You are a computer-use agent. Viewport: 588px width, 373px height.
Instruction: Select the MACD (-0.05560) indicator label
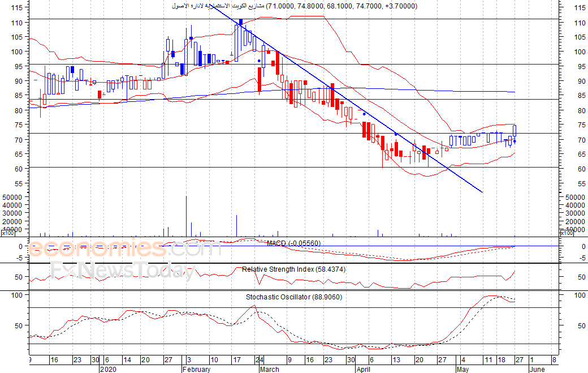tap(293, 243)
